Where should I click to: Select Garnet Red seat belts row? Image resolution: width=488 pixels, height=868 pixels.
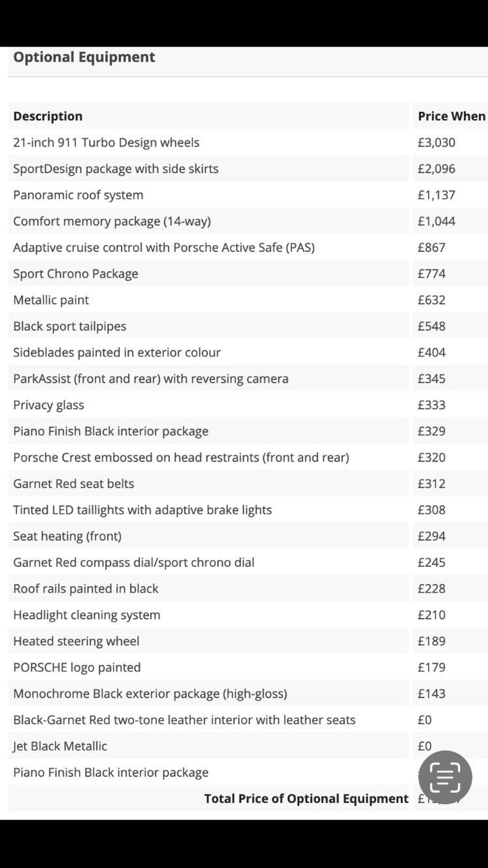pos(248,483)
